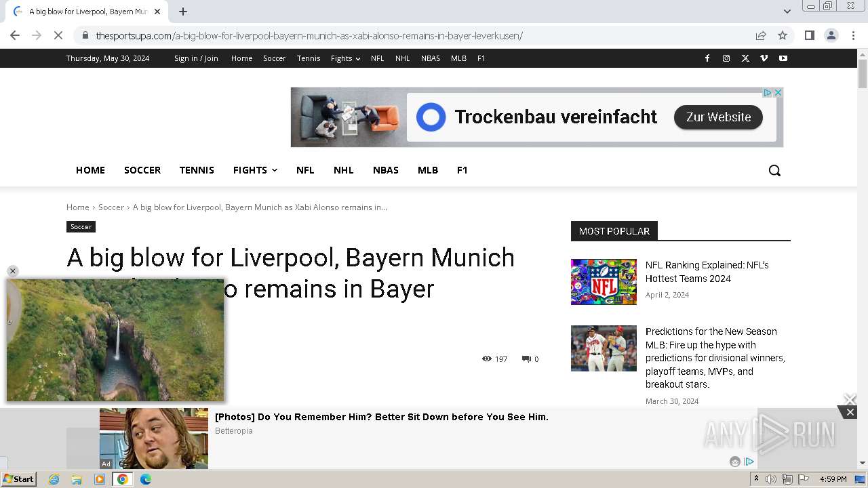Open the YouTube social icon in top bar
Screen dimensions: 868x488
(783, 58)
